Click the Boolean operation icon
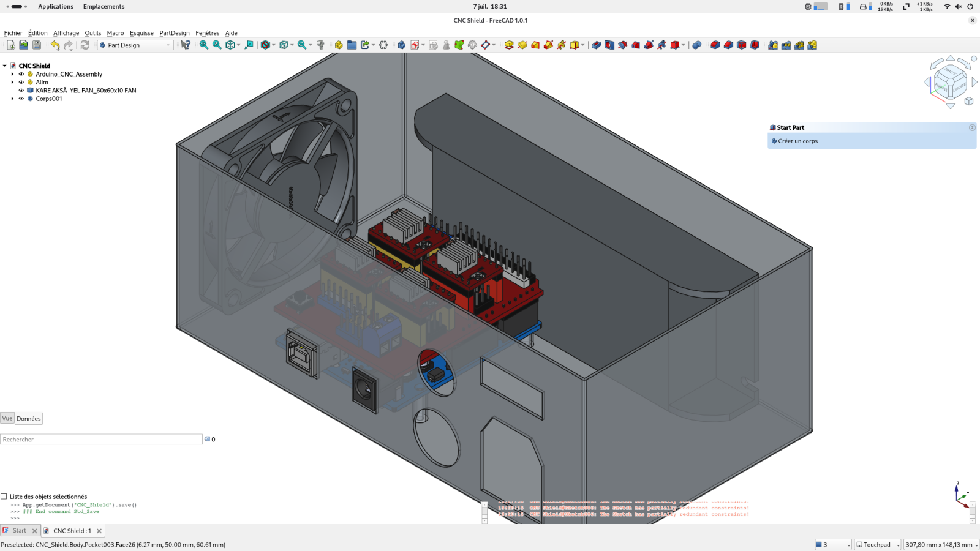This screenshot has height=551, width=980. [696, 45]
